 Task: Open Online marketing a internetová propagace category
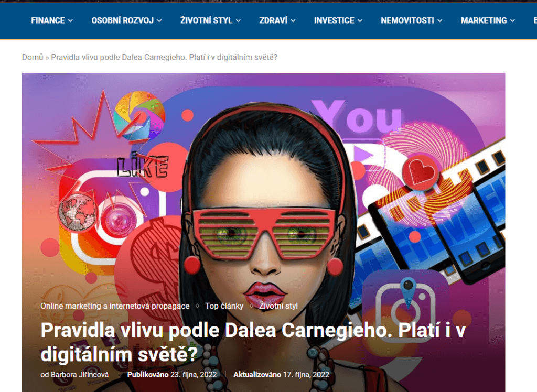(115, 306)
